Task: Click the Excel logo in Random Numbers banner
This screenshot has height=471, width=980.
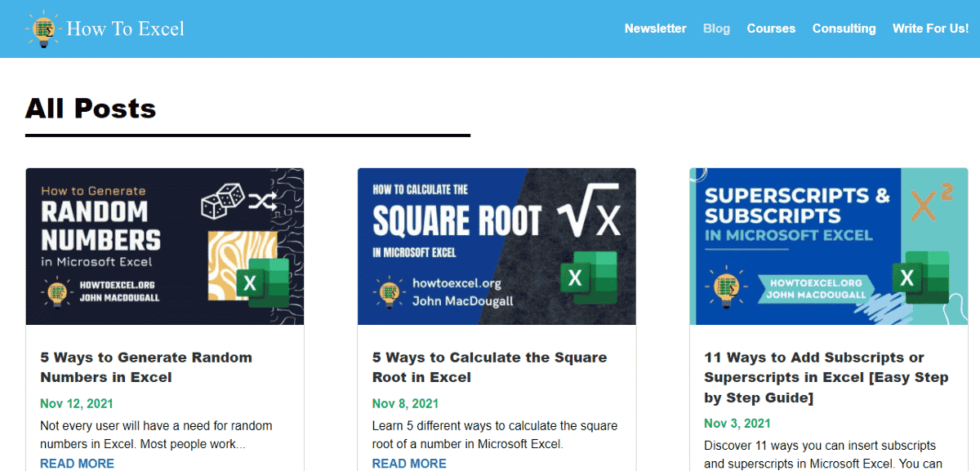Action: coord(262,282)
